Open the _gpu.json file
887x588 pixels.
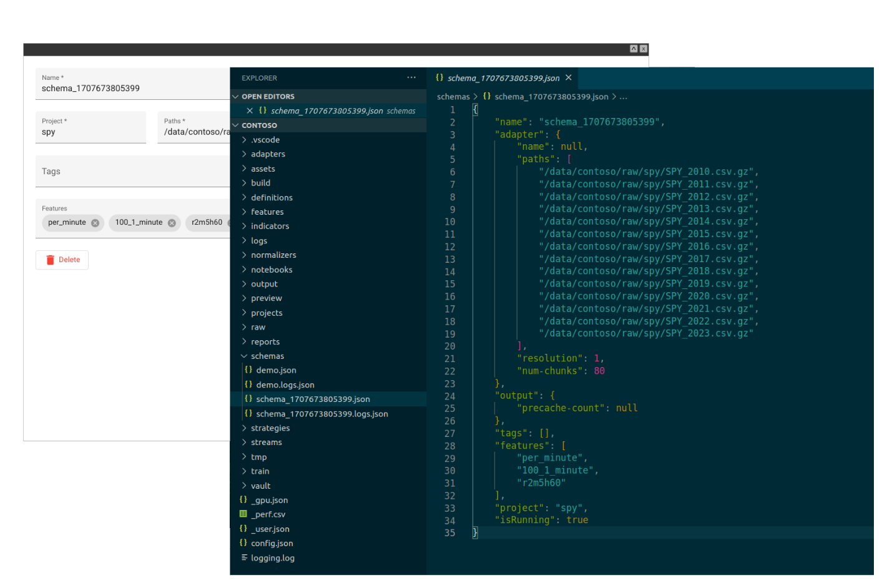[x=269, y=500]
